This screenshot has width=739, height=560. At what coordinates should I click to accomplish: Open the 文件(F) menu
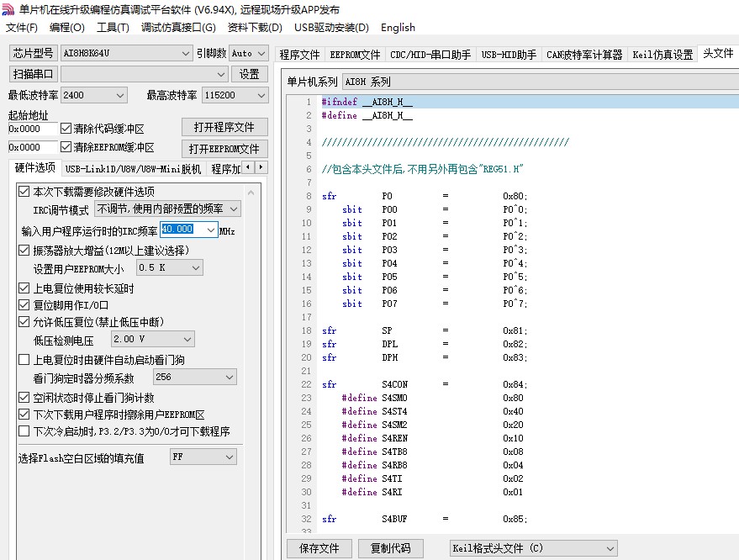click(x=22, y=28)
